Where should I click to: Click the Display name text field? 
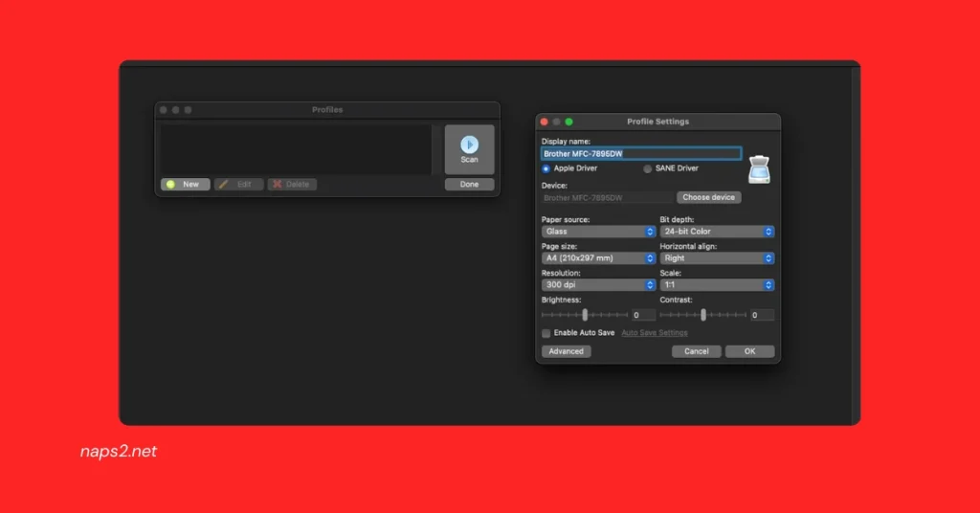click(641, 153)
